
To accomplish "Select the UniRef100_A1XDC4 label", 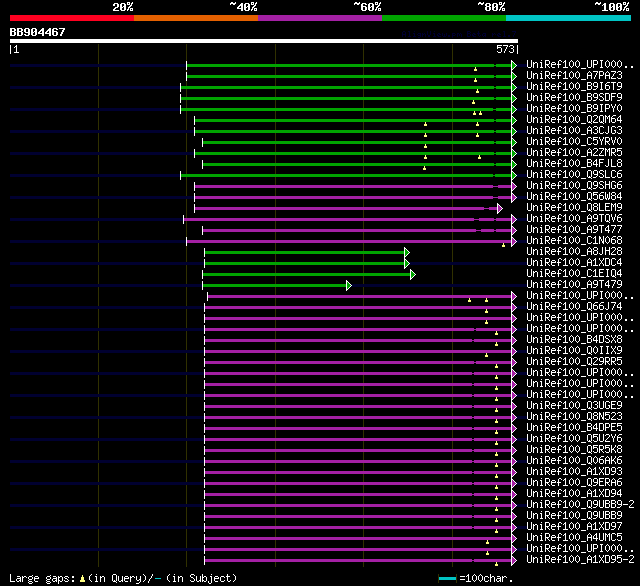I will [x=574, y=263].
